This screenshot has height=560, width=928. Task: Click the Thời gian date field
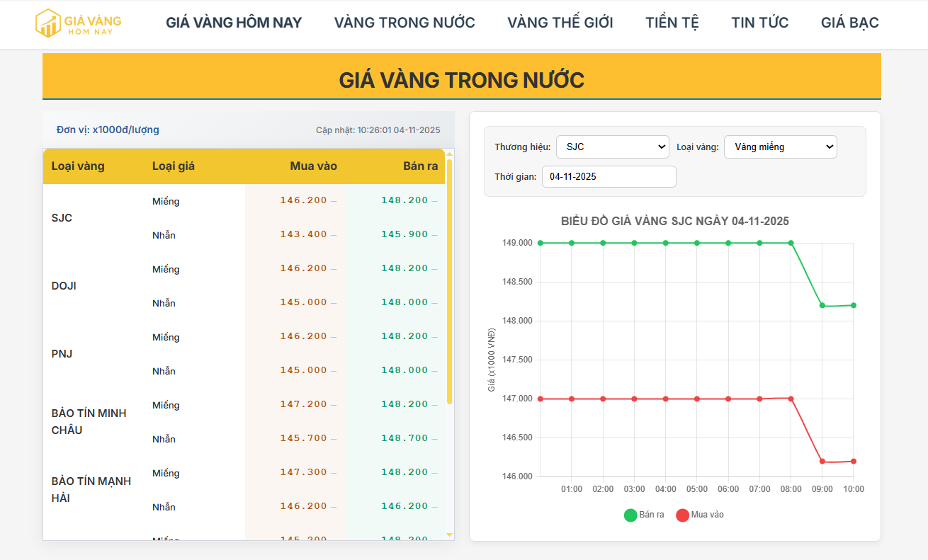coord(609,176)
